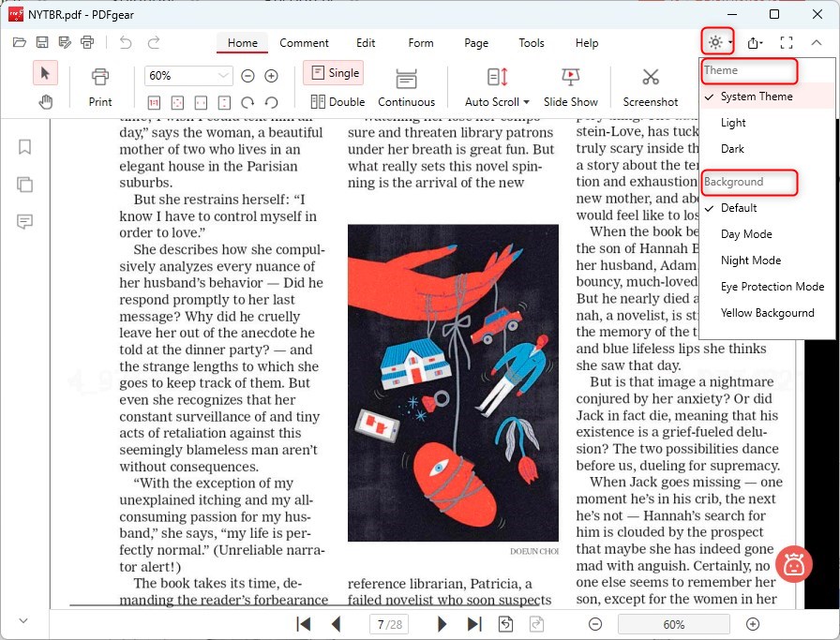Image resolution: width=840 pixels, height=640 pixels.
Task: Click the previous view icon in bottom bar
Action: coord(505,624)
